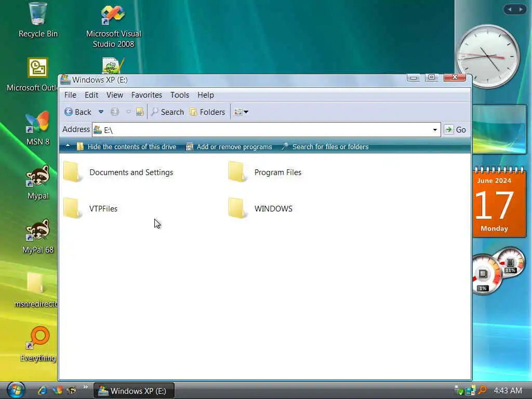Screen dimensions: 532x399
Task: Click the disabled Forward arrow button
Action: [115, 112]
